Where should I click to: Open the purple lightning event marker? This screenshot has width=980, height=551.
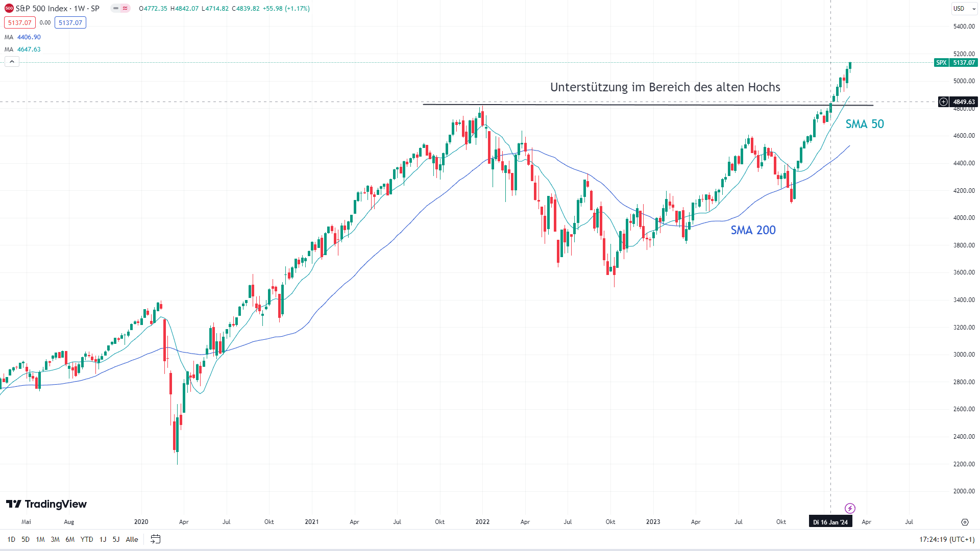coord(850,508)
